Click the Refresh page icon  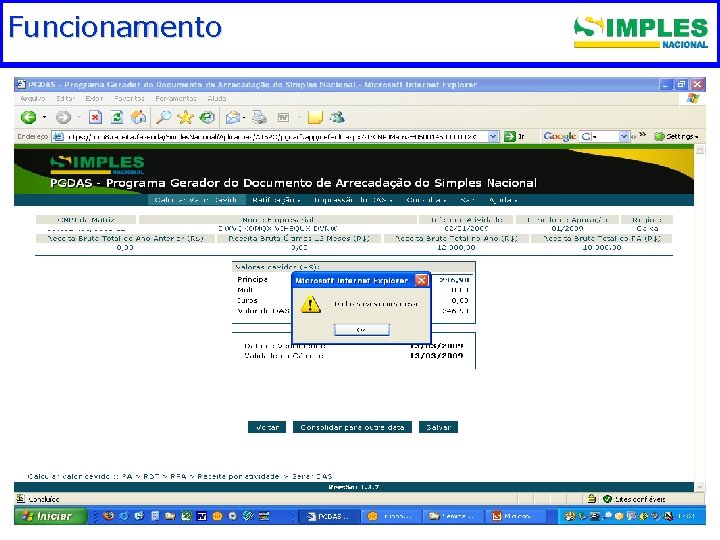click(x=117, y=118)
